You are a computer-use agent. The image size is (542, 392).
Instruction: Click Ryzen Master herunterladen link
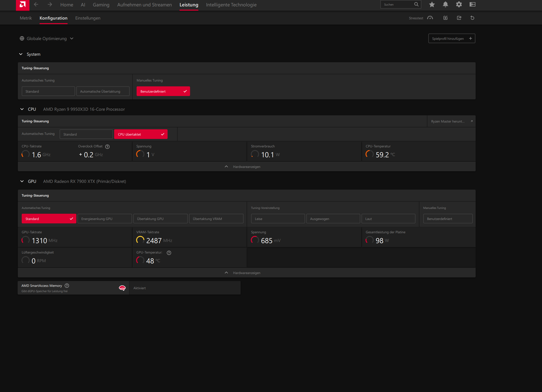click(451, 121)
